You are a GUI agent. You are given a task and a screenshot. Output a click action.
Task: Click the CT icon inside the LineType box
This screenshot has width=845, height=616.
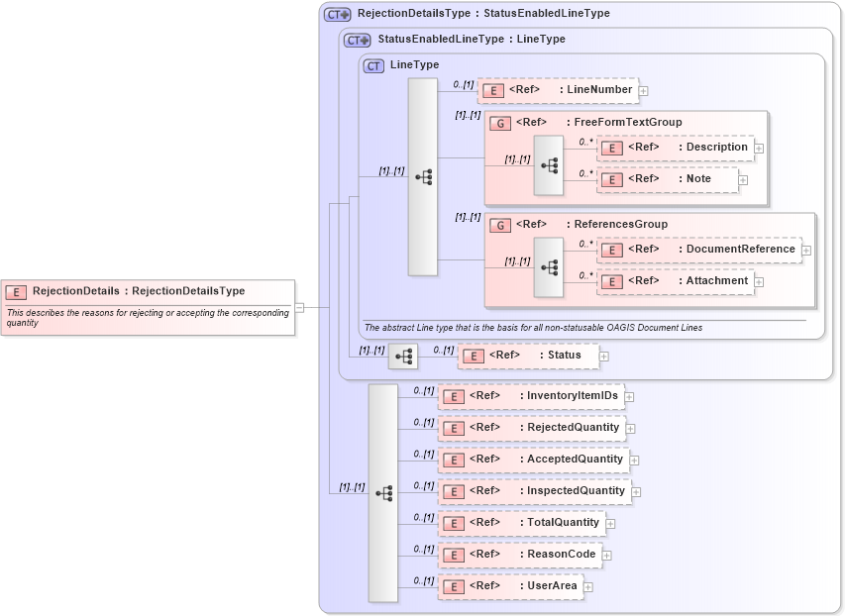[372, 64]
